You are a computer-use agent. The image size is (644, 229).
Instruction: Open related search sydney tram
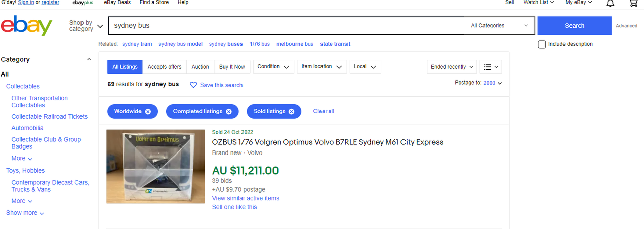click(137, 44)
